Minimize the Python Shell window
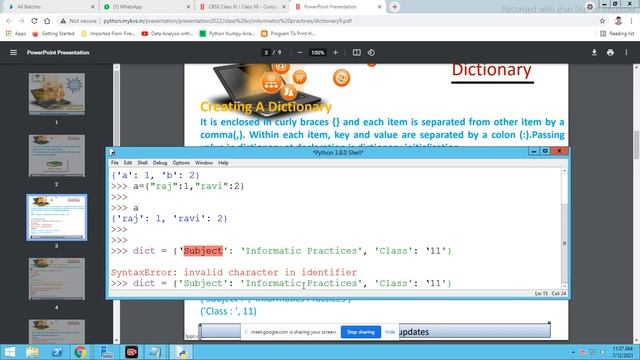640x360 pixels. pyautogui.click(x=533, y=151)
